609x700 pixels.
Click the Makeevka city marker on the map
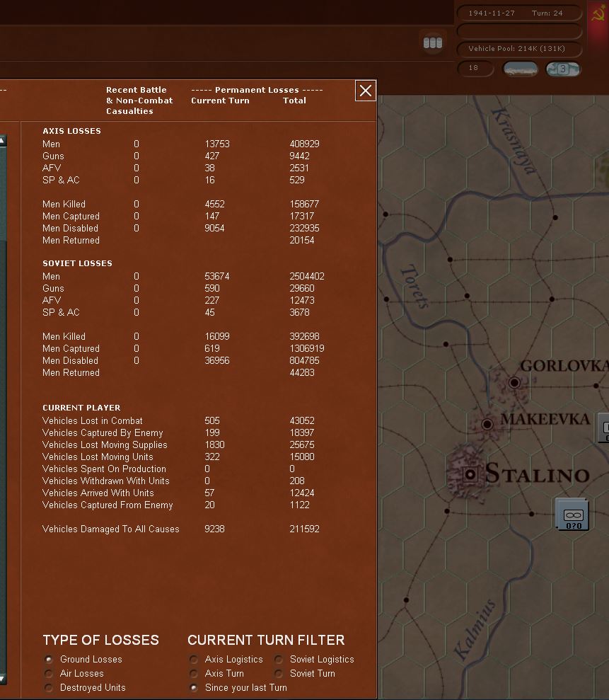(x=487, y=424)
